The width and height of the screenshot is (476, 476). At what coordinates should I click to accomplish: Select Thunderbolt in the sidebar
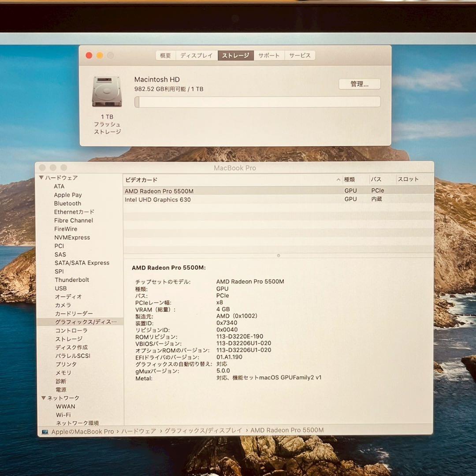tap(71, 279)
